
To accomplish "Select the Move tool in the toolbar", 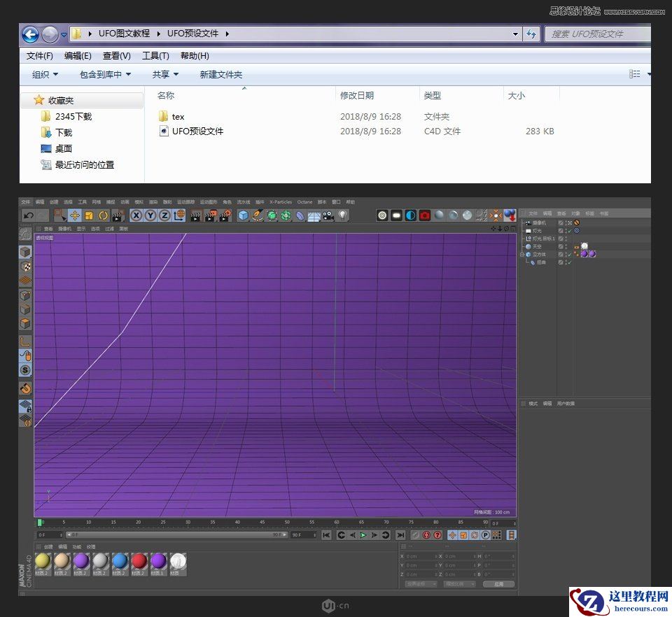I will point(76,215).
